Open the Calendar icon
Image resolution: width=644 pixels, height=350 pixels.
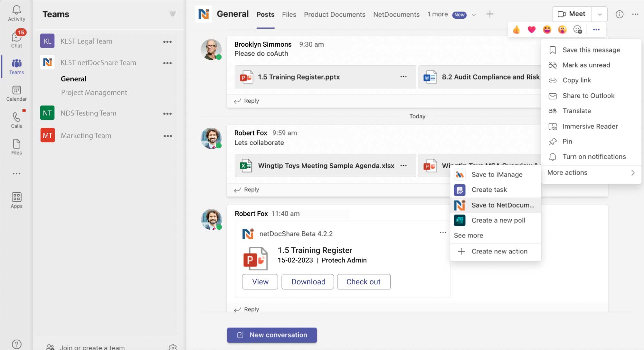(x=16, y=93)
